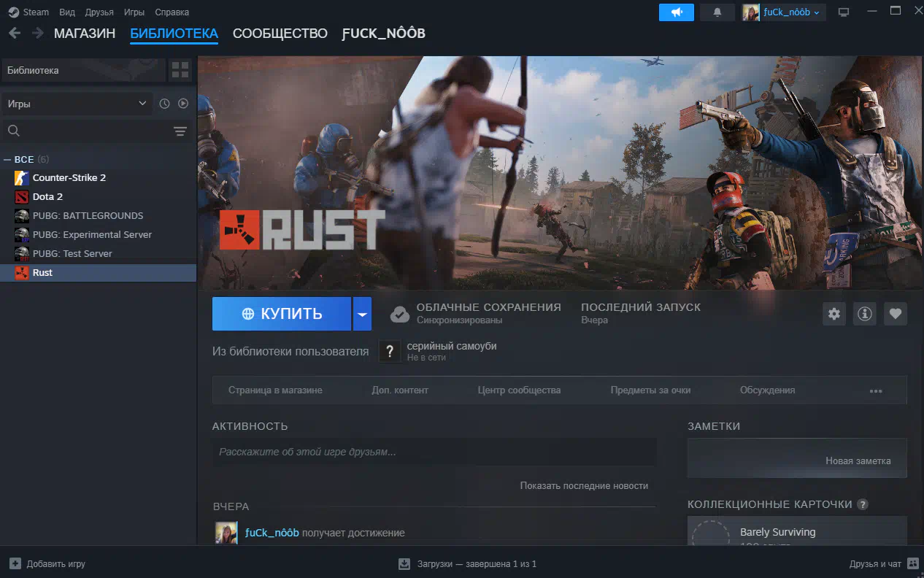Expand the account menu fuCk_nôôb

pyautogui.click(x=791, y=12)
